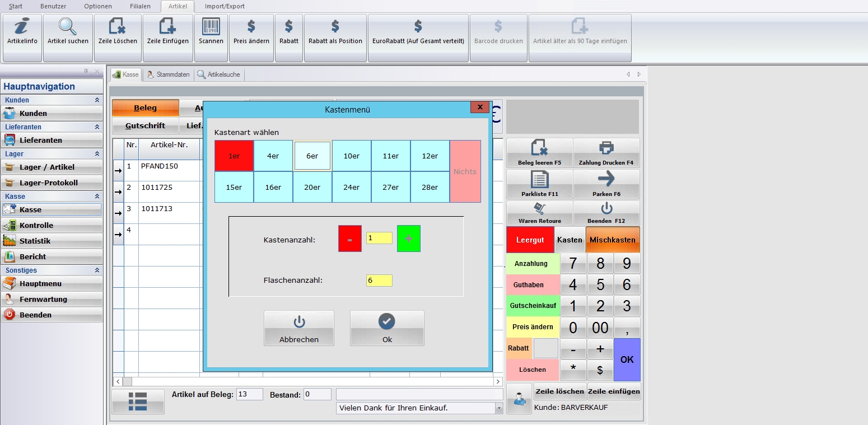Select the 28er crate type
The height and width of the screenshot is (425, 868).
tap(430, 187)
